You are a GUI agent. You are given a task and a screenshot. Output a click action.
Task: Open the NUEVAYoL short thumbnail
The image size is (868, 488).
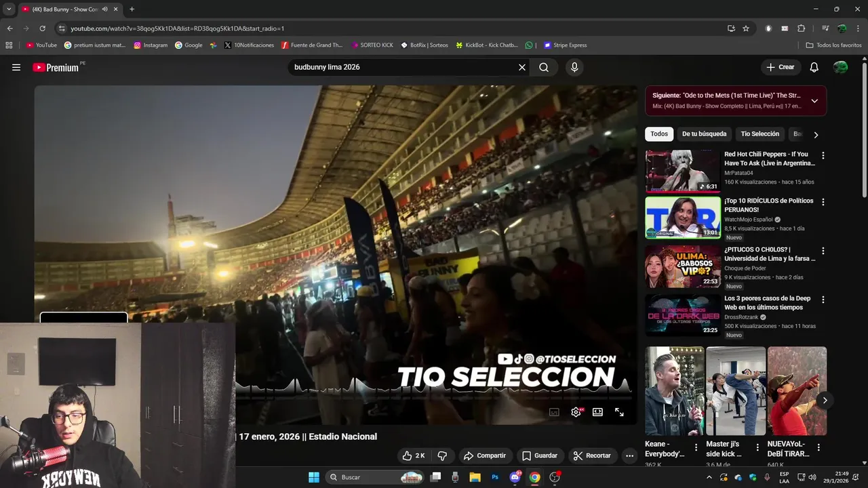pyautogui.click(x=797, y=391)
